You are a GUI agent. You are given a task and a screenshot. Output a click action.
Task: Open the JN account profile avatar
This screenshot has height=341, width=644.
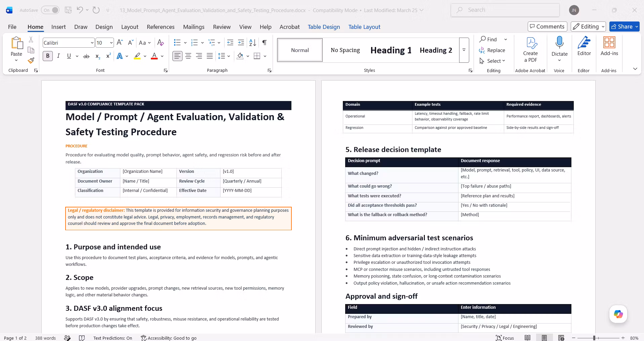pyautogui.click(x=574, y=10)
